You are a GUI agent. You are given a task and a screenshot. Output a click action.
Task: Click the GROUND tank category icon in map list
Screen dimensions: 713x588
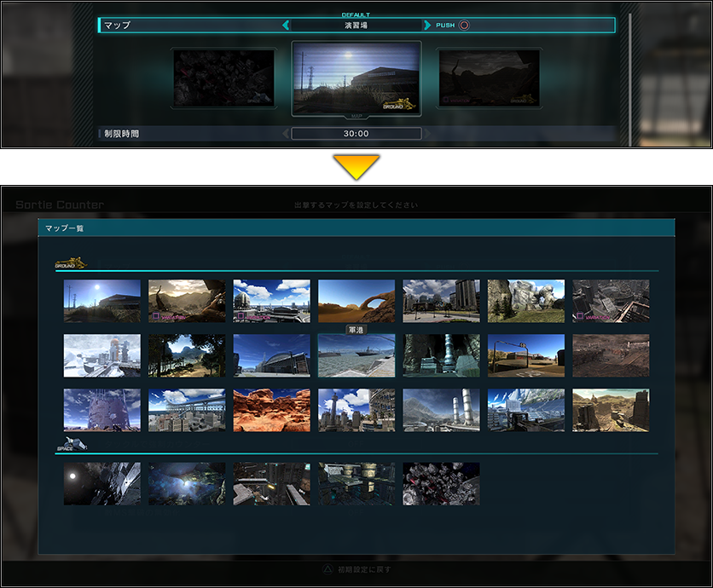pyautogui.click(x=71, y=262)
